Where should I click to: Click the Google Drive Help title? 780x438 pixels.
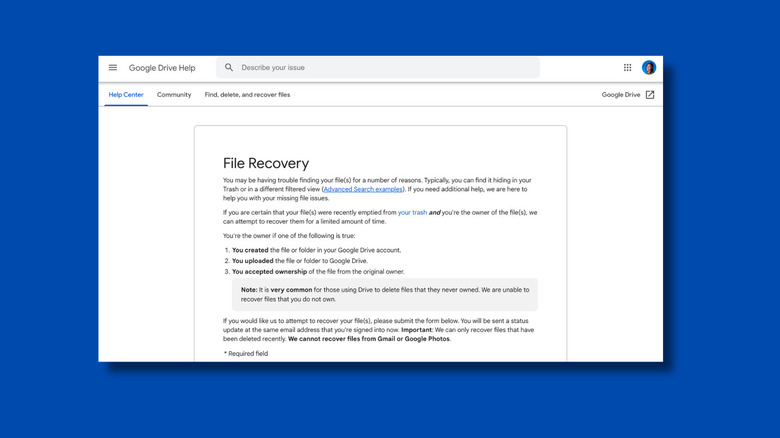coord(162,68)
